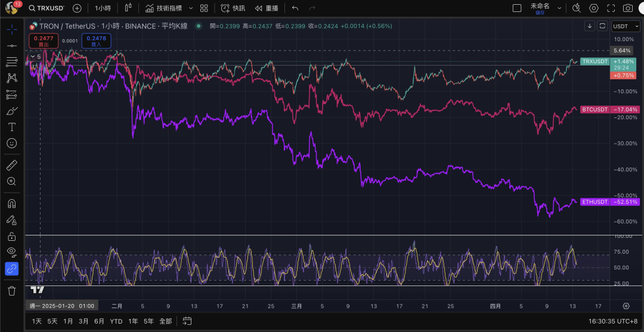Select the 1天 date range
The width and height of the screenshot is (644, 332).
tap(36, 321)
